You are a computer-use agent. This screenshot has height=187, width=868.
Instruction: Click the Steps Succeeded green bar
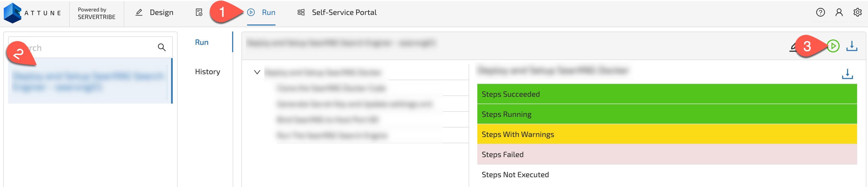(667, 94)
